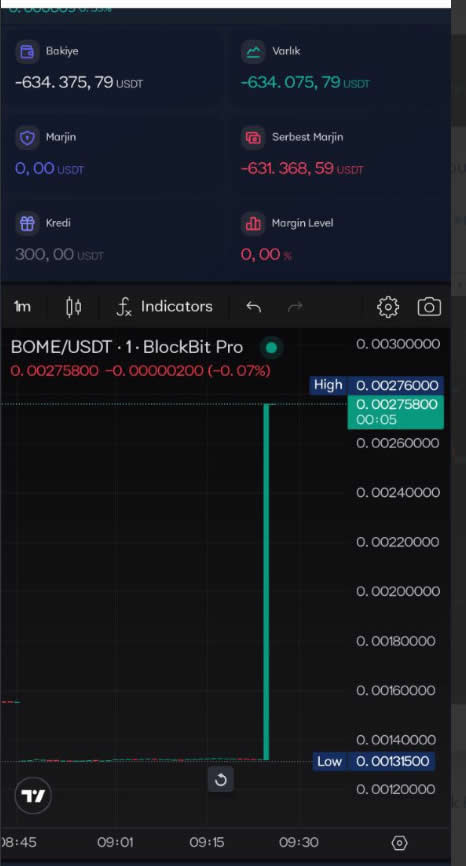Image resolution: width=466 pixels, height=866 pixels.
Task: Select the Varlık value -634.075,79 USDT
Action: point(305,83)
